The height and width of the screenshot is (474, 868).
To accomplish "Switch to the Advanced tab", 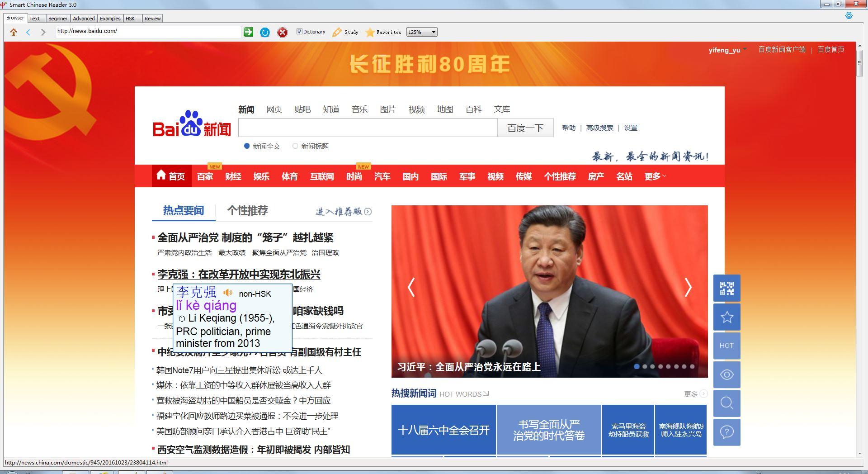I will [x=84, y=19].
